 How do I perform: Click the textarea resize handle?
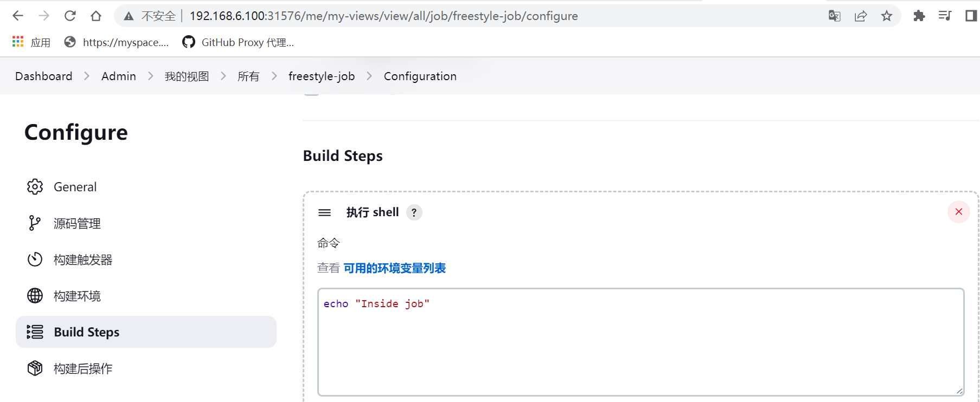(959, 391)
